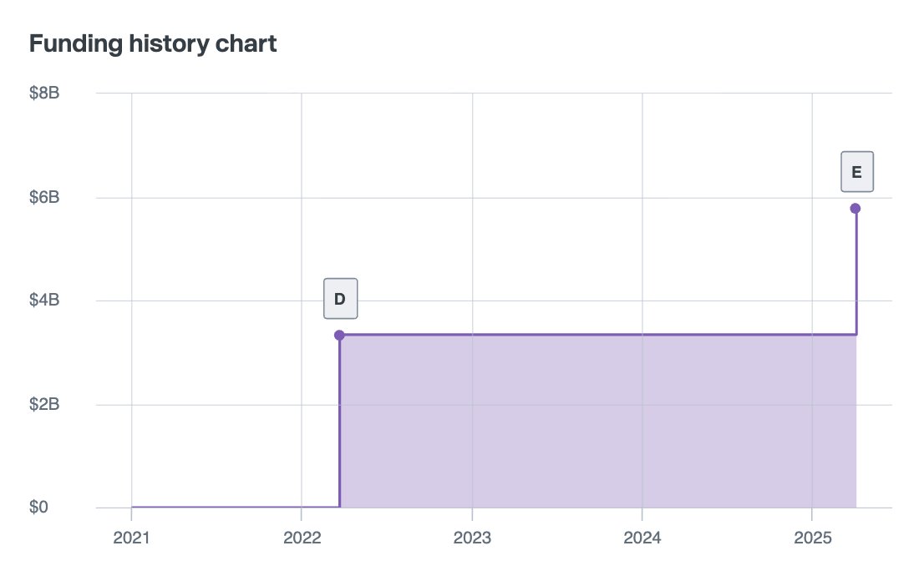Select the $6B y-axis label
Viewport: 924px width, 576px height.
45,198
